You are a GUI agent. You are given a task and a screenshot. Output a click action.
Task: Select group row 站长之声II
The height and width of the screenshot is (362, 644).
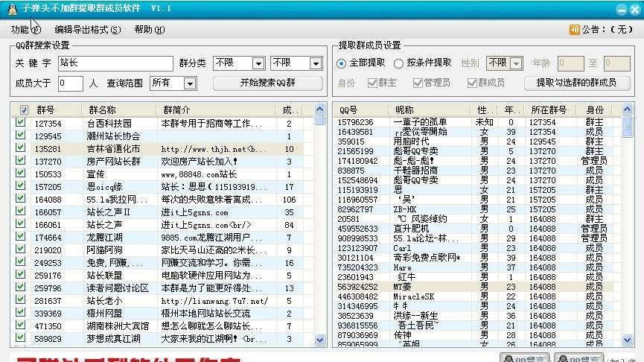pyautogui.click(x=161, y=212)
